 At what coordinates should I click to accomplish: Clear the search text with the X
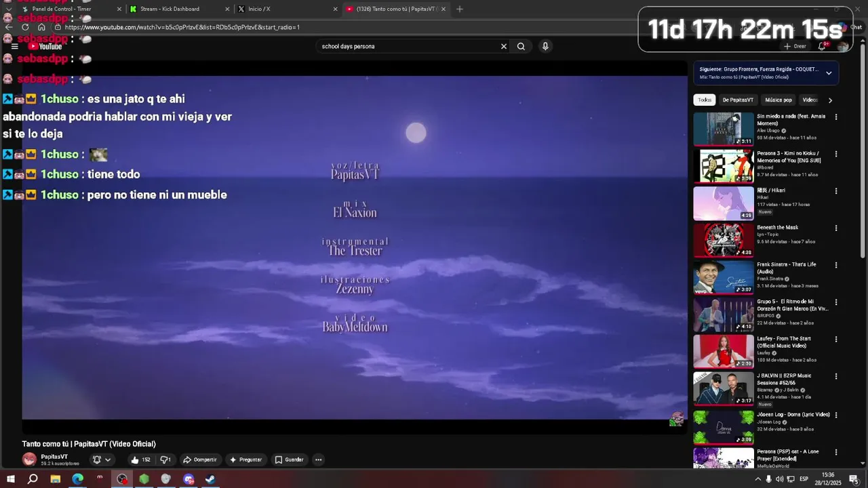504,46
